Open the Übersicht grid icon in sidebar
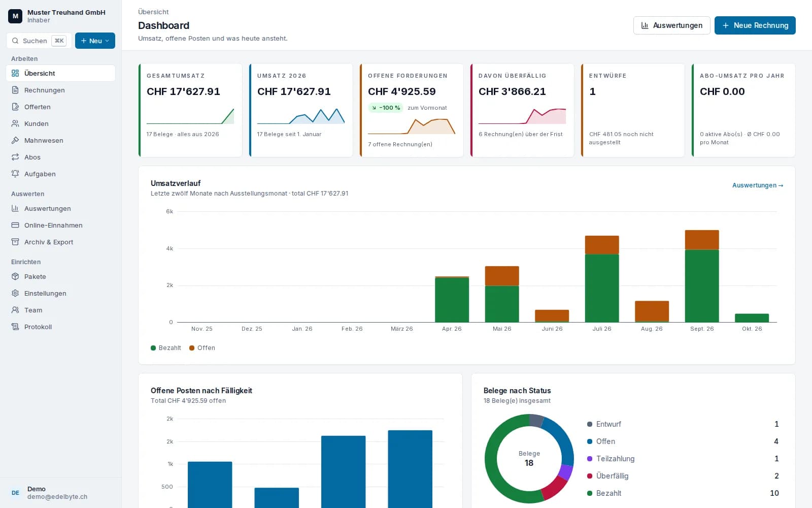 [15, 73]
